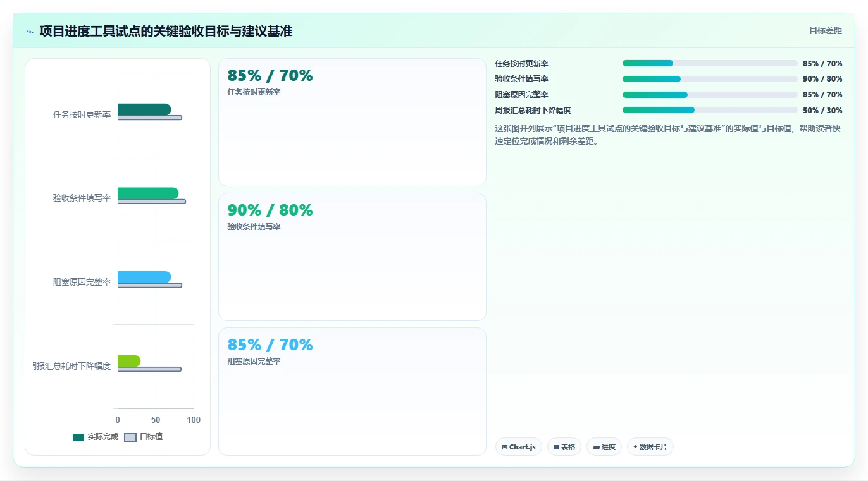Viewport: 868px width, 481px height.
Task: Click the 50 tick on the chart x-axis
Action: click(x=156, y=420)
